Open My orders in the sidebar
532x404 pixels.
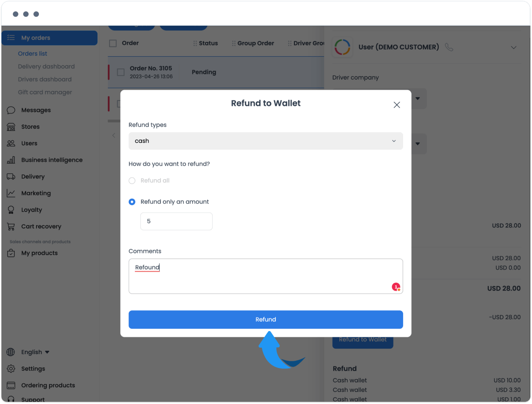pos(50,38)
